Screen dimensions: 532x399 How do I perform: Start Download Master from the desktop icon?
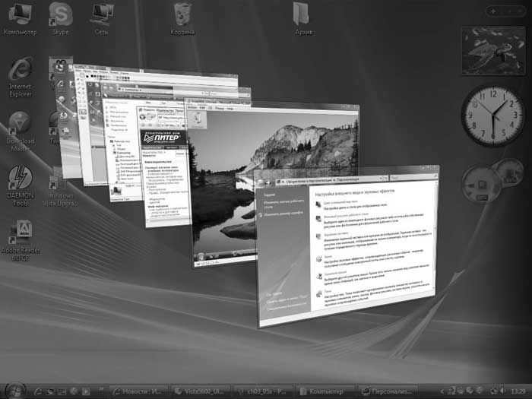coord(20,125)
